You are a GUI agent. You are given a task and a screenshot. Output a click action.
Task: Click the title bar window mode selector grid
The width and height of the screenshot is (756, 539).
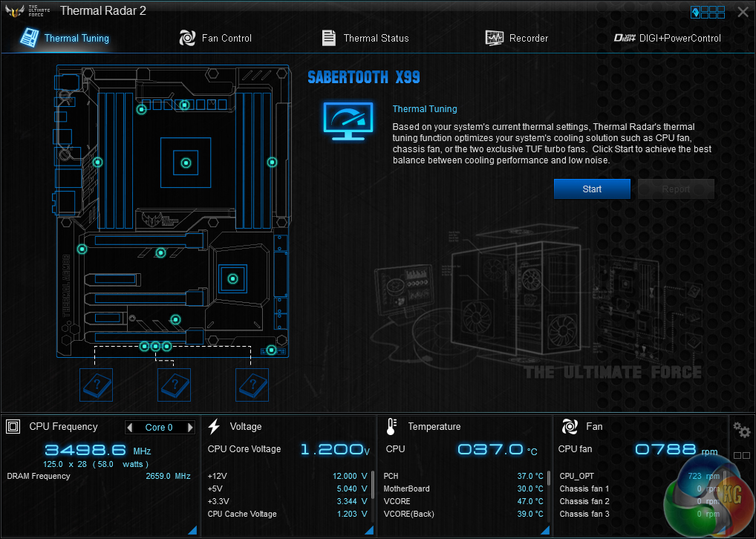(708, 12)
